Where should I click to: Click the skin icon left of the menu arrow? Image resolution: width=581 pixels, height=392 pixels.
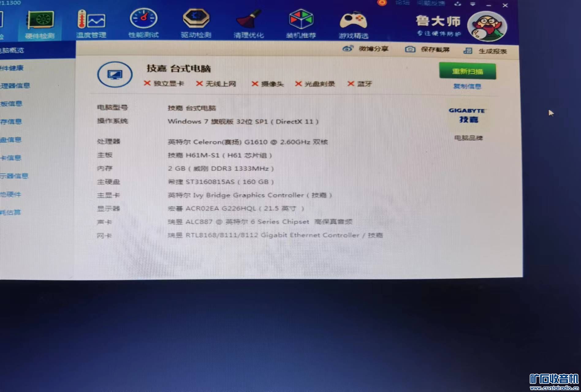[458, 4]
